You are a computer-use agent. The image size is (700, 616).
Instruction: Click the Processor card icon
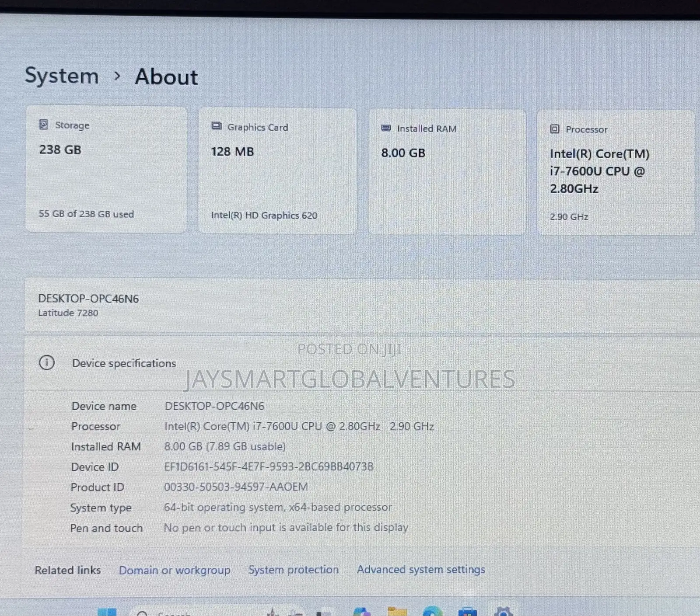pos(554,129)
